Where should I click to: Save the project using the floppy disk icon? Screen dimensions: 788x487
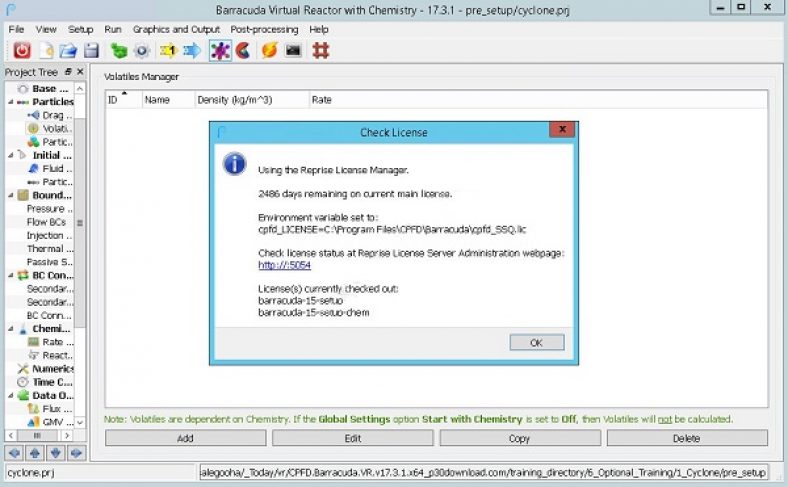[91, 50]
